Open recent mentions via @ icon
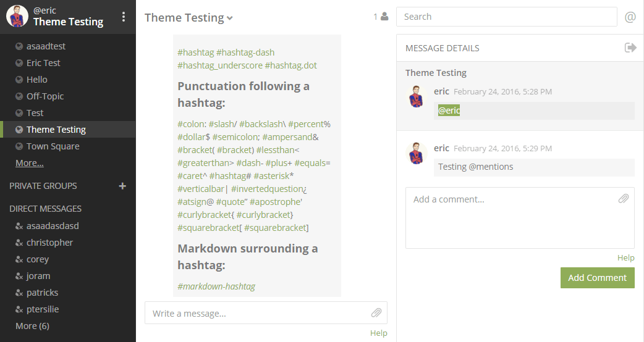 tap(630, 17)
